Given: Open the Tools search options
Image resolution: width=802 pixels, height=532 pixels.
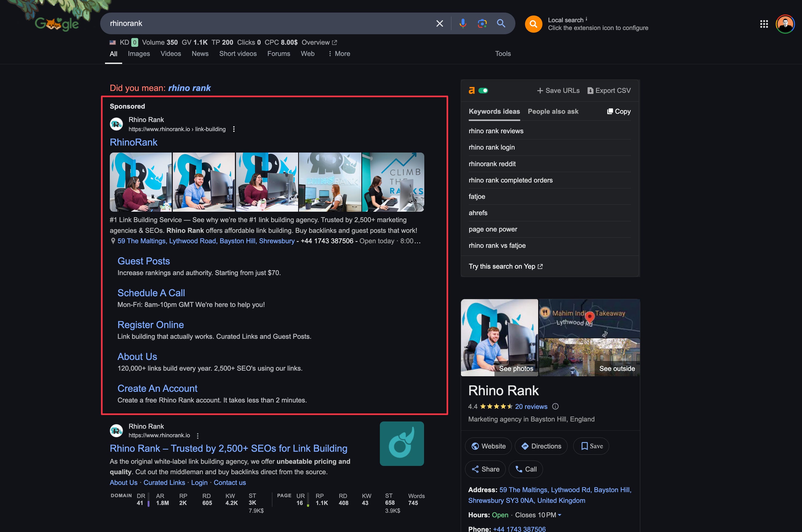Looking at the screenshot, I should point(503,54).
